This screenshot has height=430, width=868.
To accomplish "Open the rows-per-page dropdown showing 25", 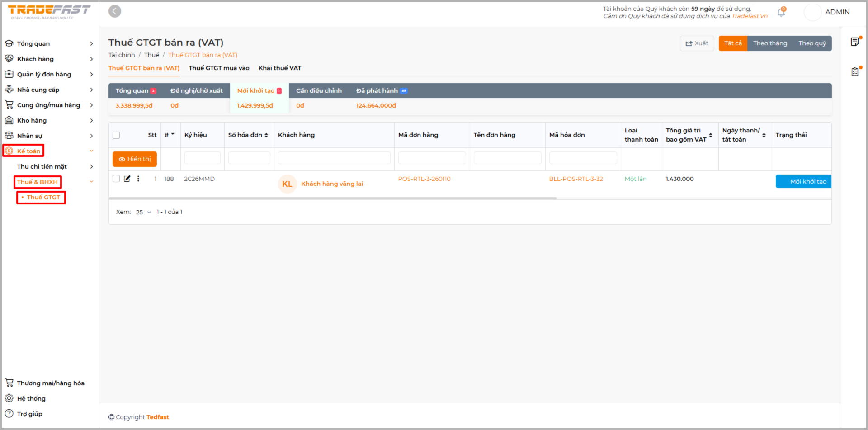I will [143, 212].
